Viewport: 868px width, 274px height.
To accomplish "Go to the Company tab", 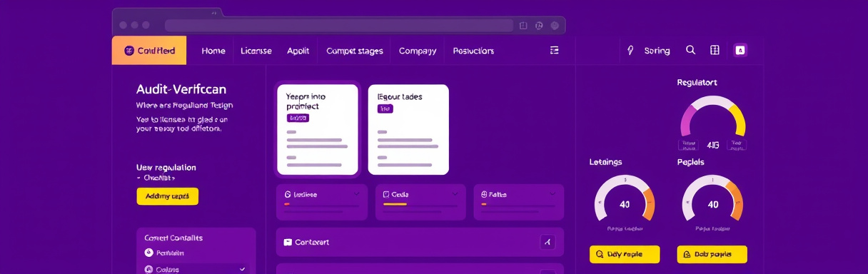I will coord(418,51).
